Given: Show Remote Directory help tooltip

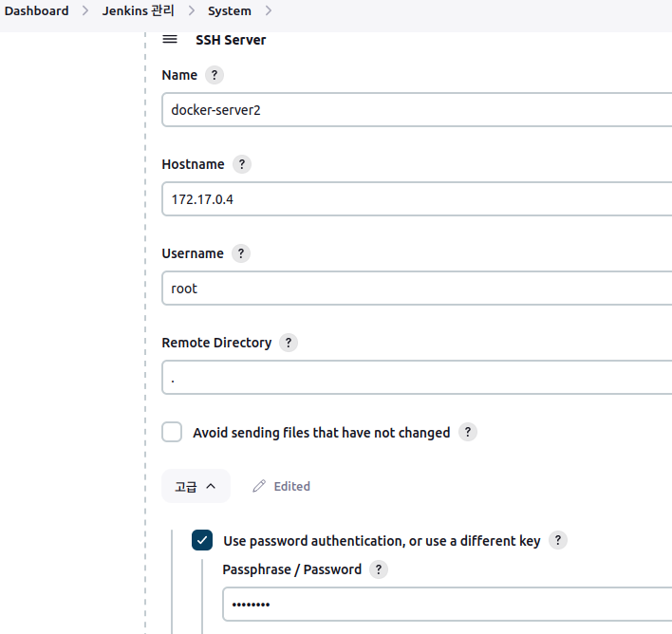Looking at the screenshot, I should click(x=289, y=343).
